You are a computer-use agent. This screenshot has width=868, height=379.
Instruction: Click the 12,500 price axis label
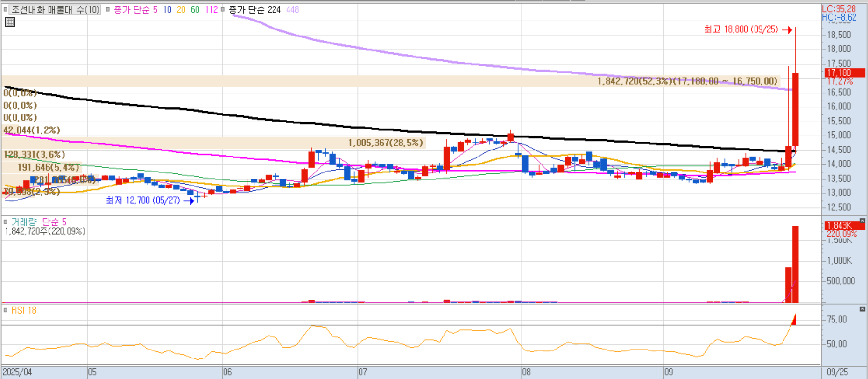pyautogui.click(x=839, y=207)
